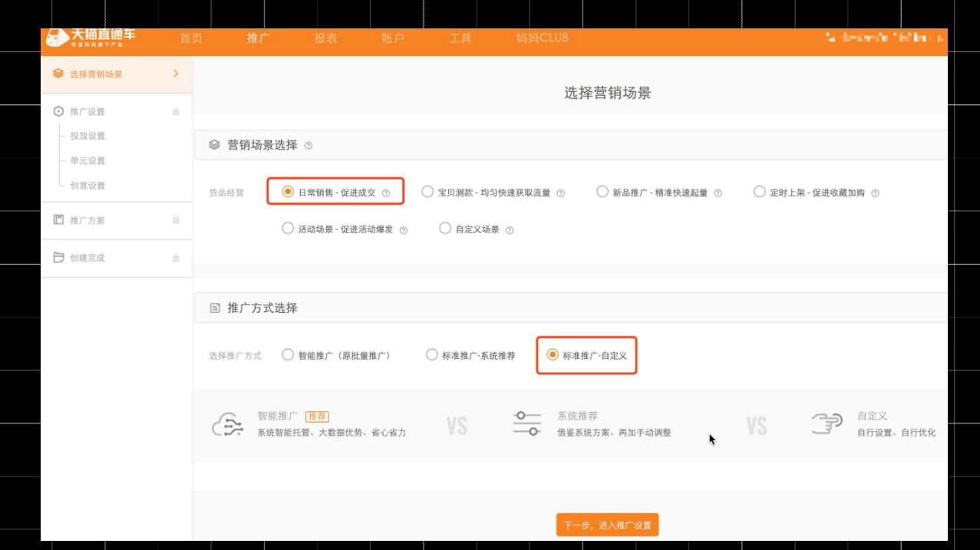Image resolution: width=980 pixels, height=550 pixels.
Task: Open the 妈妈CLUB nav tab
Action: (543, 38)
